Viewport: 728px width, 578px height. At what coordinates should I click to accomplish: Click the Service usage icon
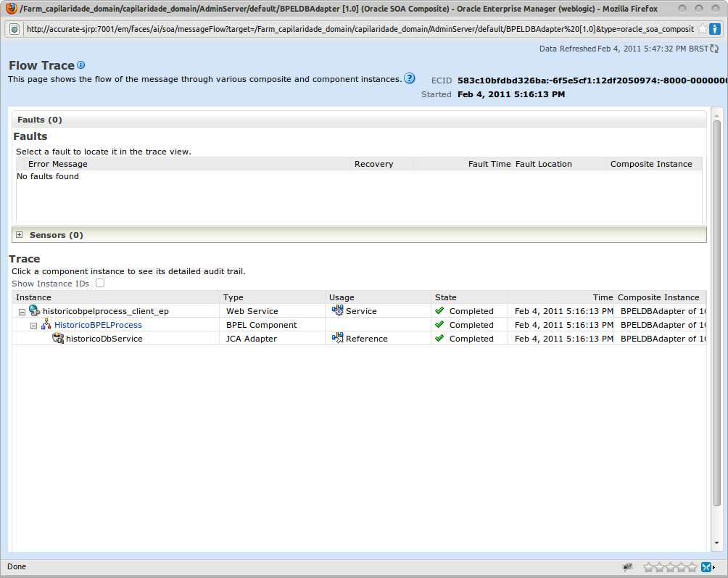click(338, 310)
